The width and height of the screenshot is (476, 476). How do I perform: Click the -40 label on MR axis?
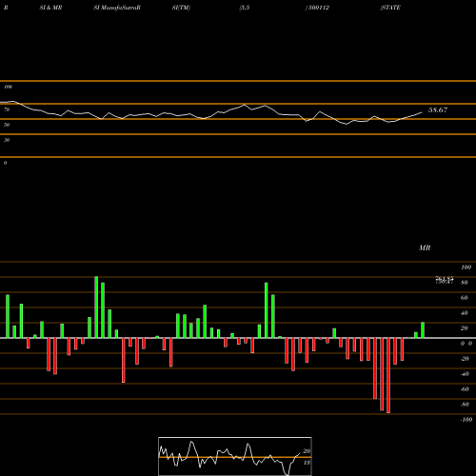pos(465,374)
